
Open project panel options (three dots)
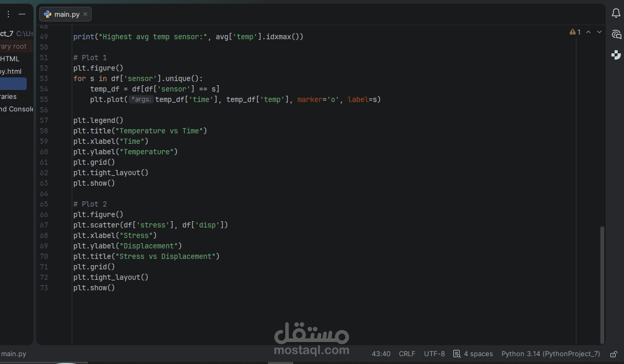pyautogui.click(x=8, y=14)
